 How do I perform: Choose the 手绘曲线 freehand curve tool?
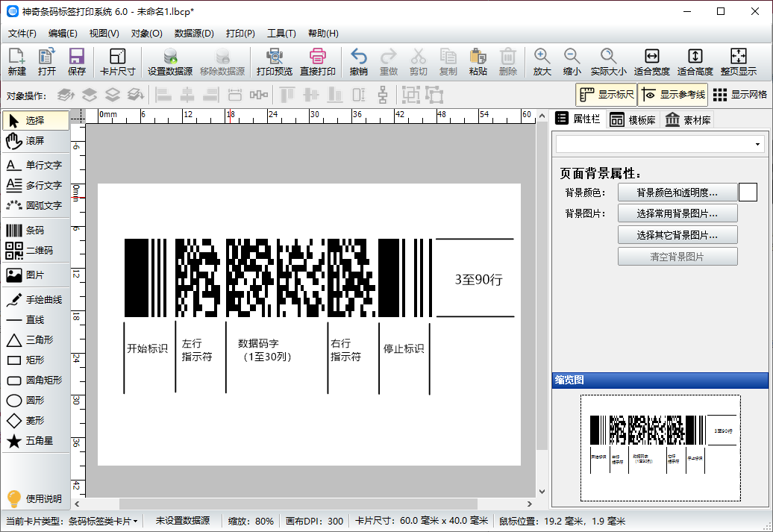[36, 300]
